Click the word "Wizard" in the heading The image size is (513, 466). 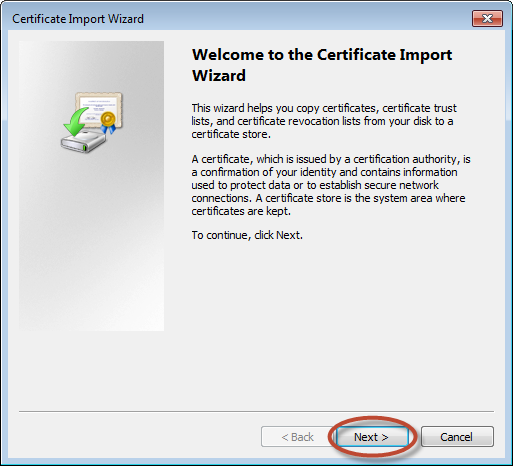click(x=219, y=75)
